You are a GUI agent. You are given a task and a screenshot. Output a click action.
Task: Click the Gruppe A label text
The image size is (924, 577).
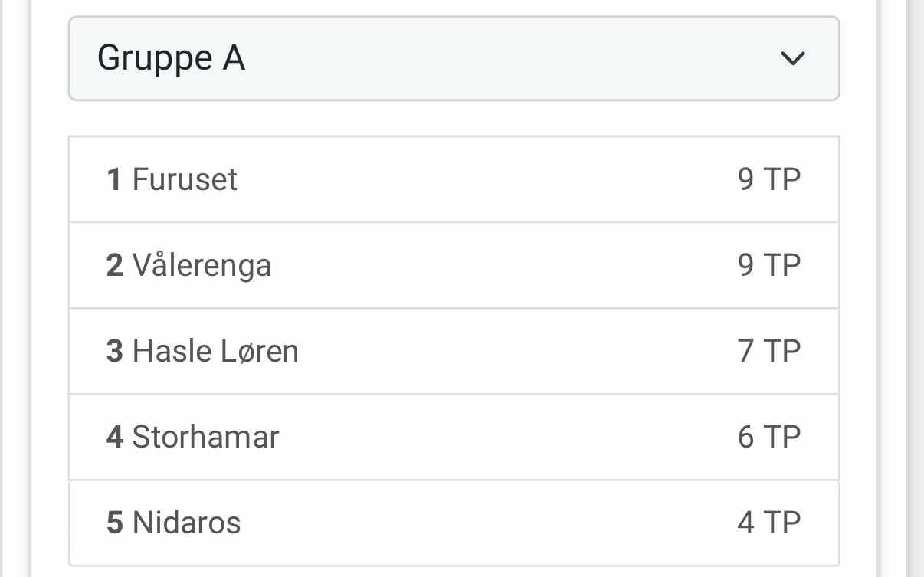tap(171, 58)
